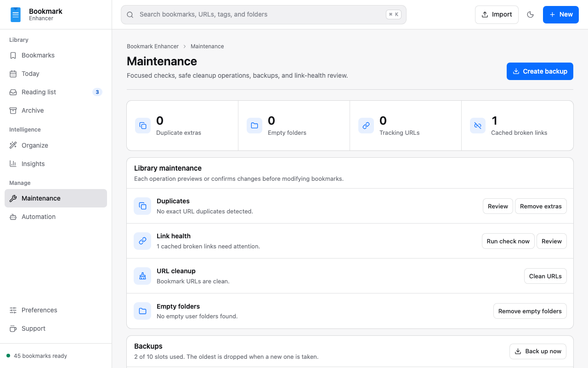Click the New button
This screenshot has width=588, height=368.
(561, 15)
